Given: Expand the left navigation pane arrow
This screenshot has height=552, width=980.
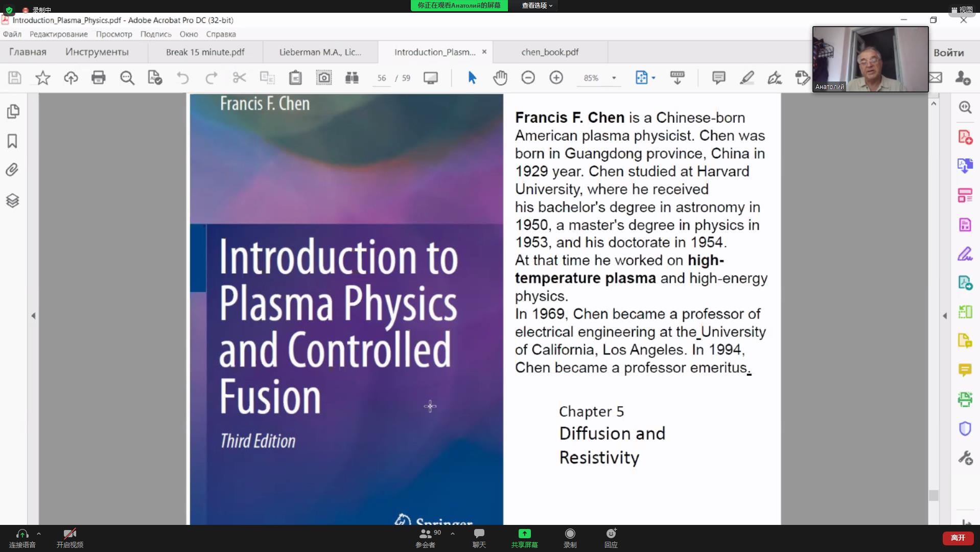Looking at the screenshot, I should coord(33,316).
